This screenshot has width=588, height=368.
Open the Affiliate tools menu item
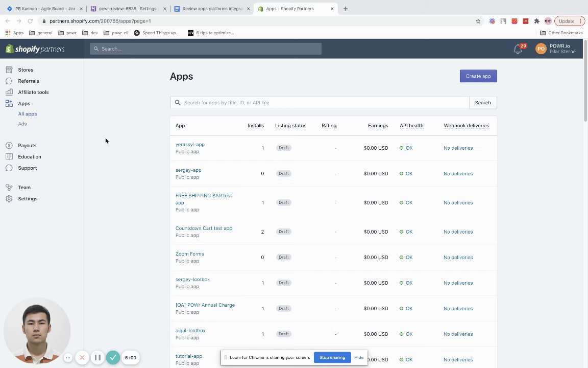33,93
